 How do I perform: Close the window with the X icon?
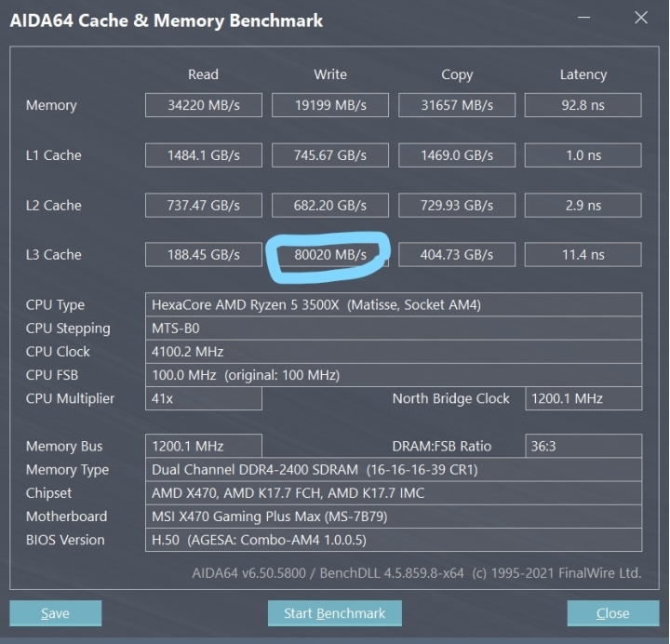(x=641, y=18)
